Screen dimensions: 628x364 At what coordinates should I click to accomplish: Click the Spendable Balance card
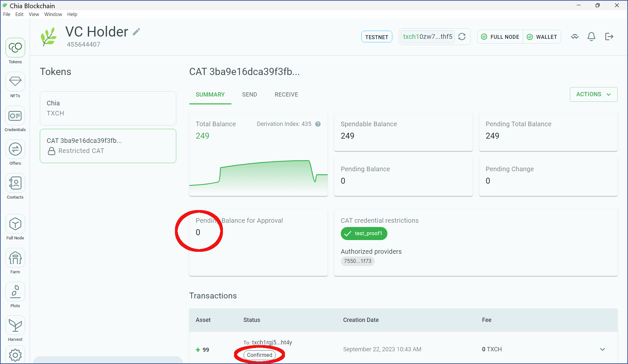[403, 132]
